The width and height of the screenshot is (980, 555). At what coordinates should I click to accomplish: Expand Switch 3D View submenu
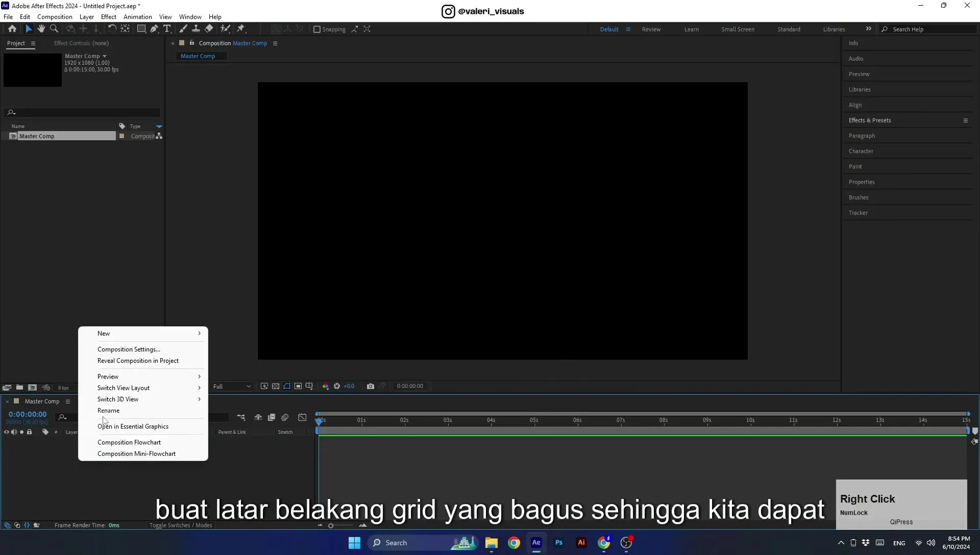tap(143, 399)
